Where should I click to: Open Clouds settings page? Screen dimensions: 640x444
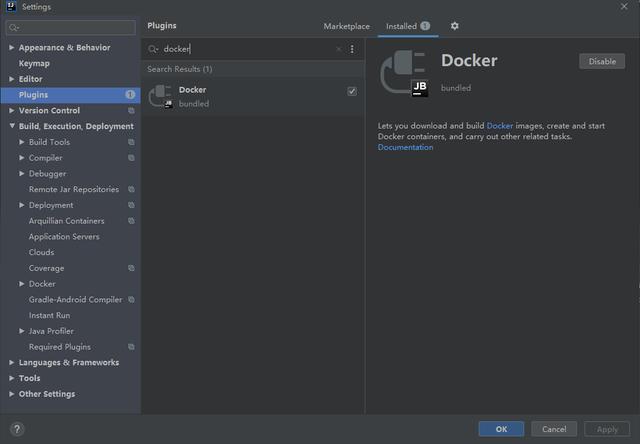(41, 252)
